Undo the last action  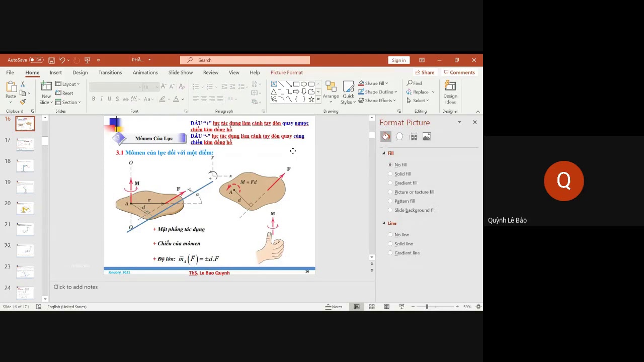click(62, 60)
